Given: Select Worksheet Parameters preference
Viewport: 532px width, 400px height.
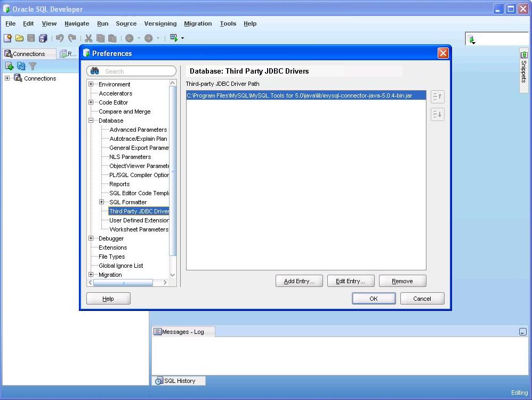Looking at the screenshot, I should [139, 229].
